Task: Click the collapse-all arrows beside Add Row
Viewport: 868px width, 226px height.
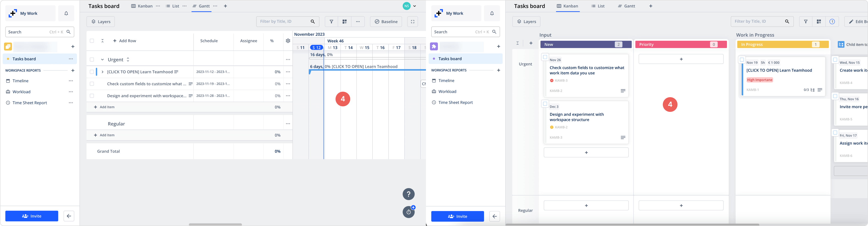Action: point(102,41)
